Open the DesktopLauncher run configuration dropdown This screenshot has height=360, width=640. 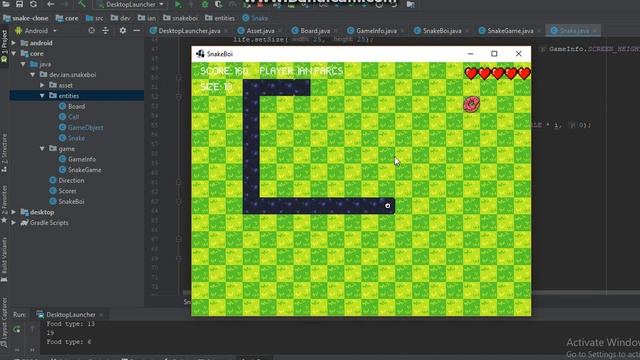[131, 4]
